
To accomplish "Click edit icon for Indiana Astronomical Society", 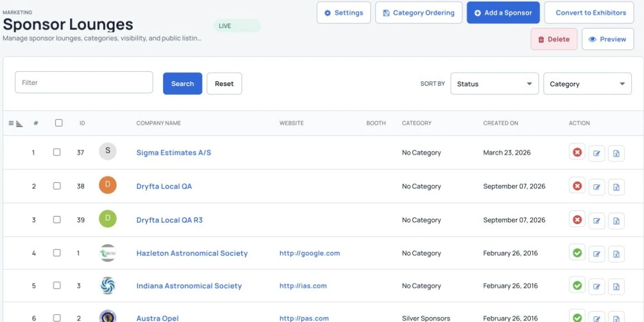I will 597,286.
